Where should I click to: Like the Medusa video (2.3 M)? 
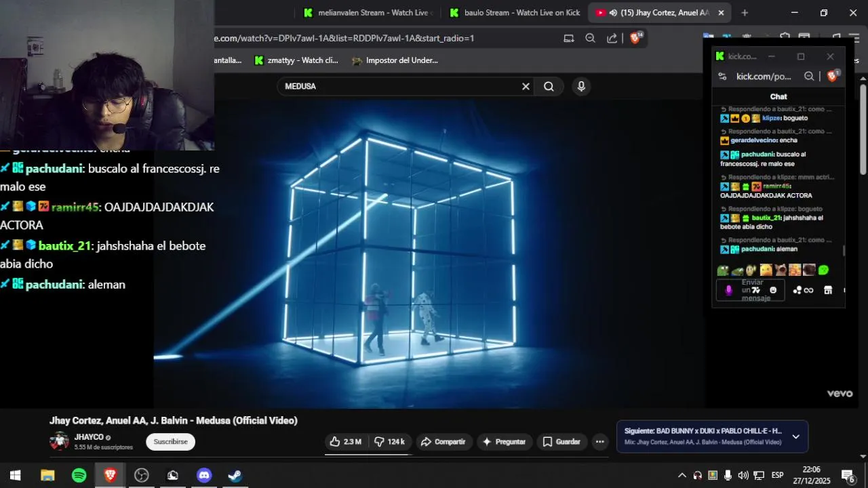pos(346,442)
